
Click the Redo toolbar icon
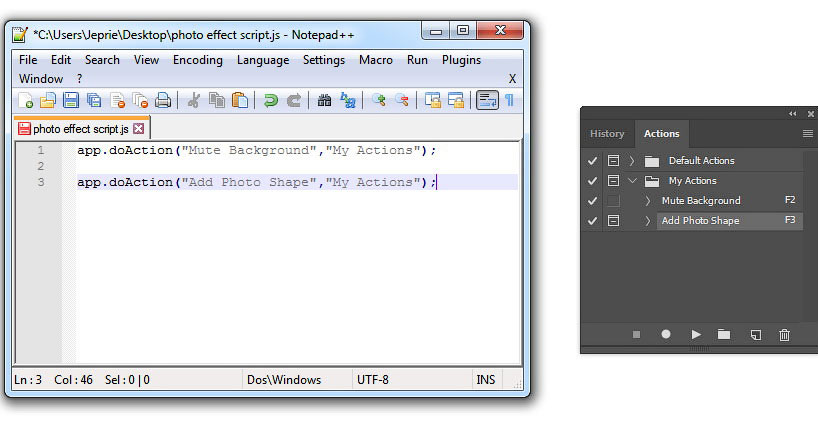point(294,100)
